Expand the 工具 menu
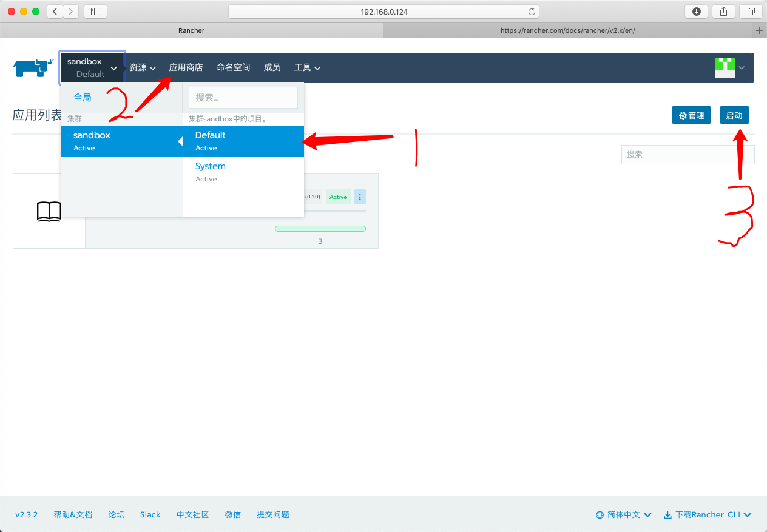 click(307, 67)
